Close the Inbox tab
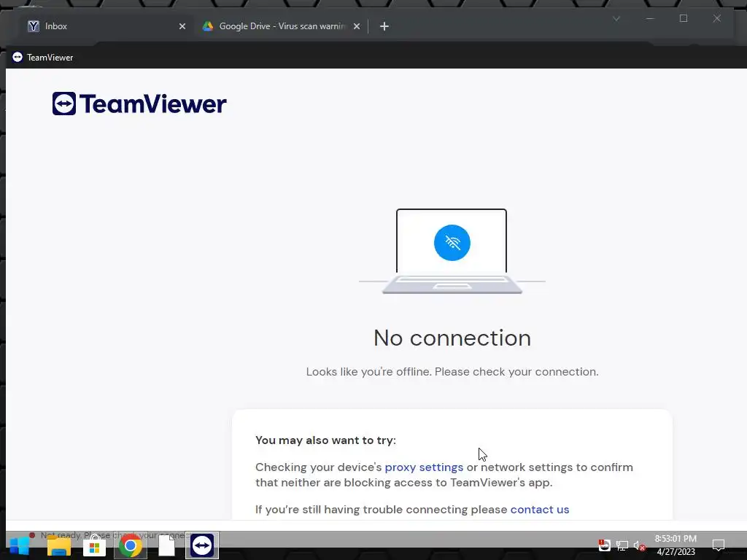The image size is (747, 560). (x=182, y=26)
